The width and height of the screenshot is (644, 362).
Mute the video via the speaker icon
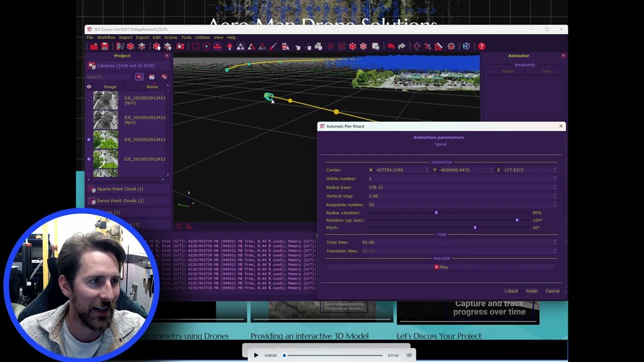pyautogui.click(x=409, y=355)
